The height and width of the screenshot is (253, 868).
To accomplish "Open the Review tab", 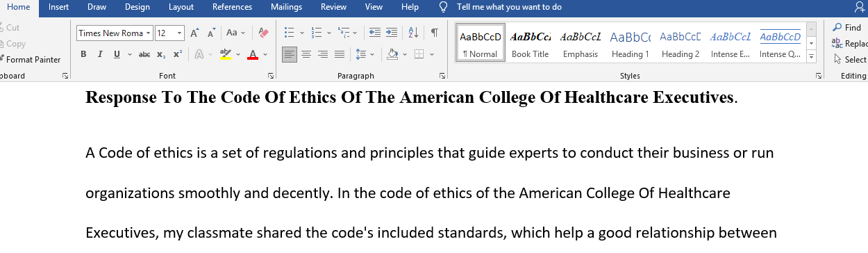I will pos(333,7).
